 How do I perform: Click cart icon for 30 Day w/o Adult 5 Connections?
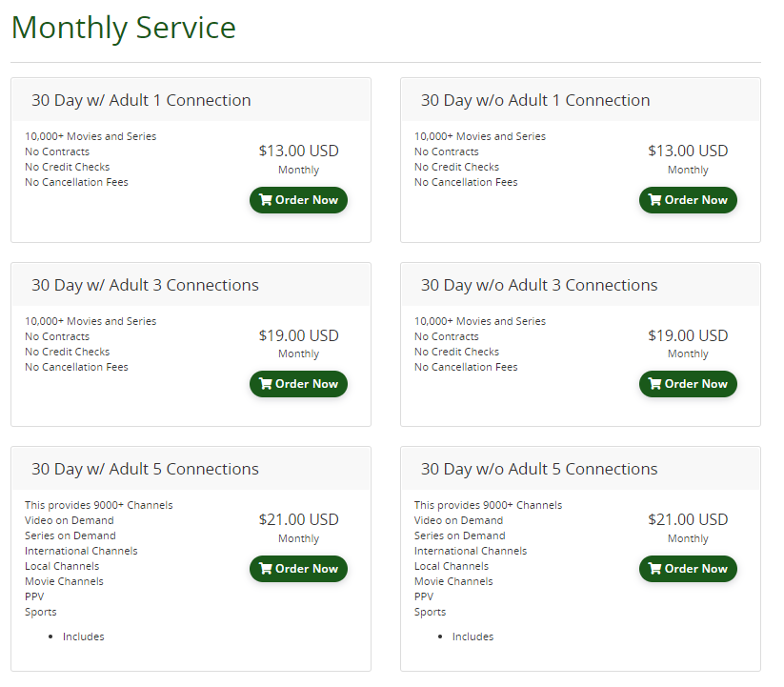click(x=654, y=569)
